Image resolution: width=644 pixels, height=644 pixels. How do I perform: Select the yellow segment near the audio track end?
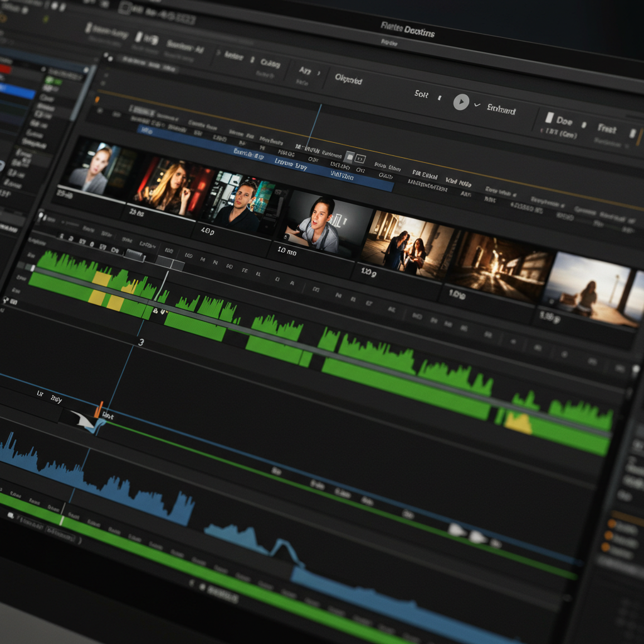coord(518,423)
